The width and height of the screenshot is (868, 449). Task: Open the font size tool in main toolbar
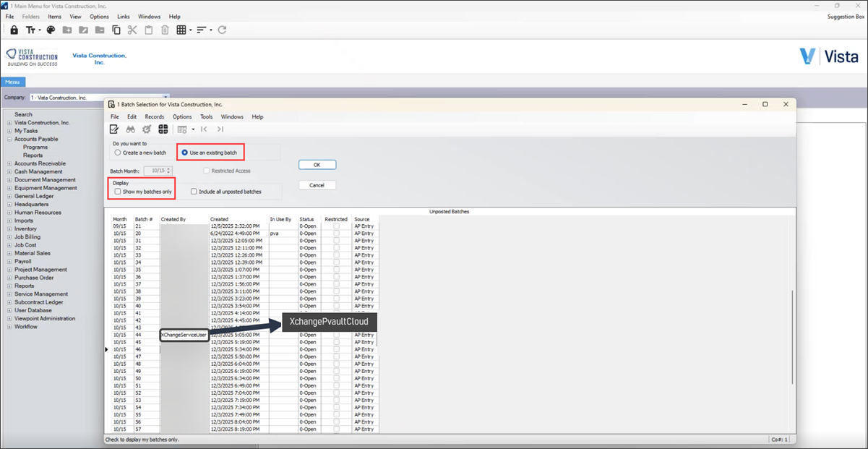click(31, 30)
